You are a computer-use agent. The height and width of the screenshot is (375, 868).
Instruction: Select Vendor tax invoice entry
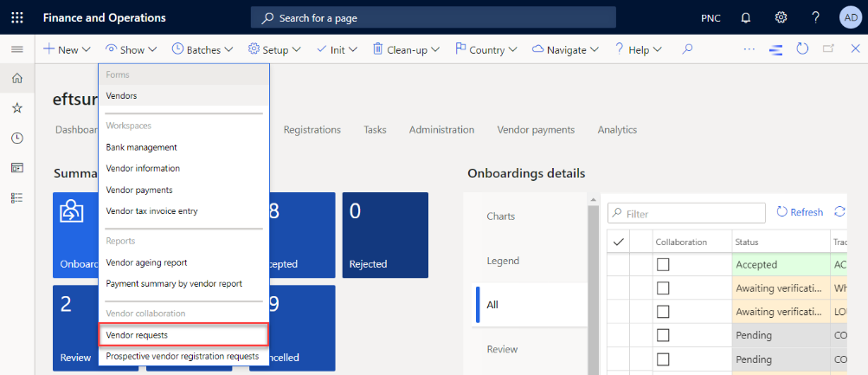[183, 211]
